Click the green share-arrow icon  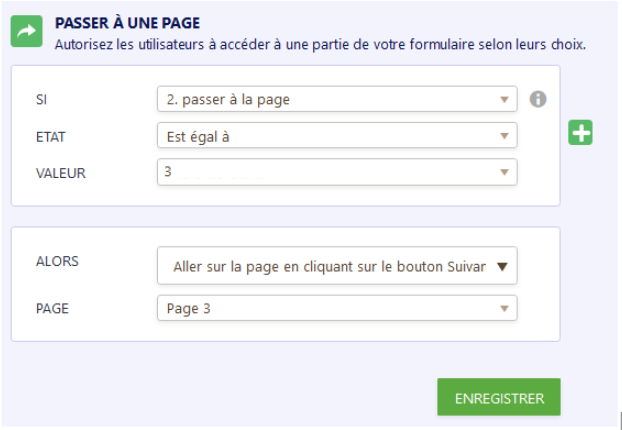point(27,32)
